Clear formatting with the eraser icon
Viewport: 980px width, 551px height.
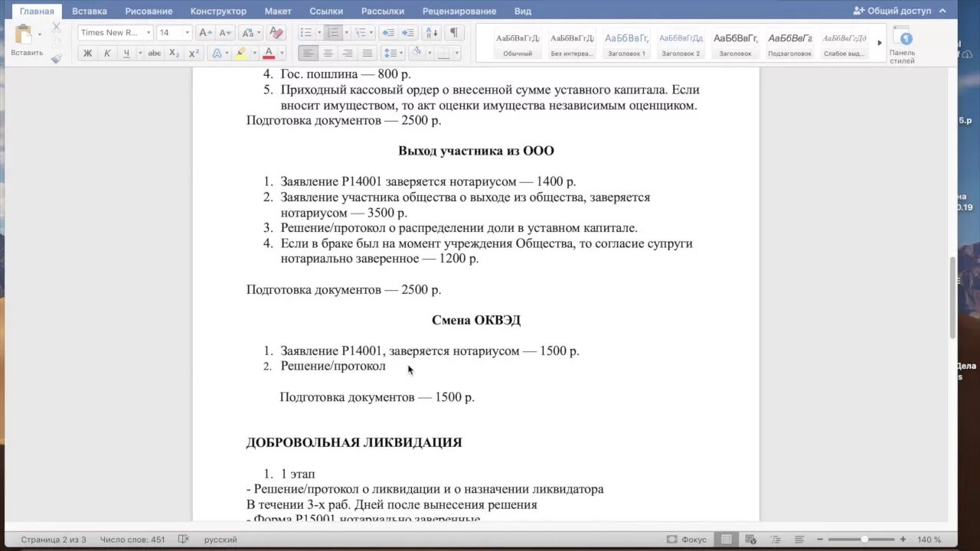point(276,33)
